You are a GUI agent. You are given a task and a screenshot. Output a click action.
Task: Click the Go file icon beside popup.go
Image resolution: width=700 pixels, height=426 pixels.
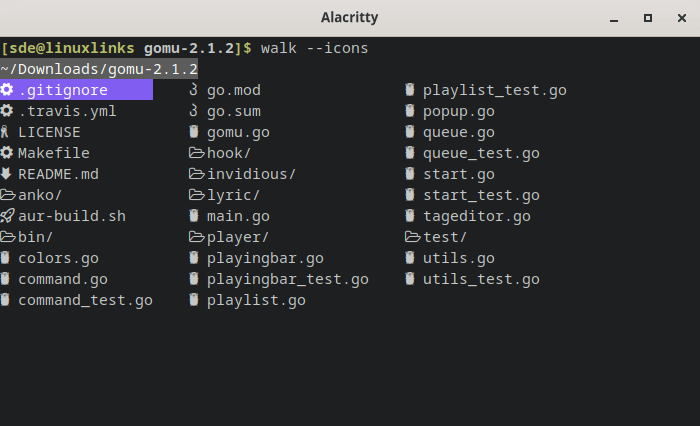tap(410, 111)
